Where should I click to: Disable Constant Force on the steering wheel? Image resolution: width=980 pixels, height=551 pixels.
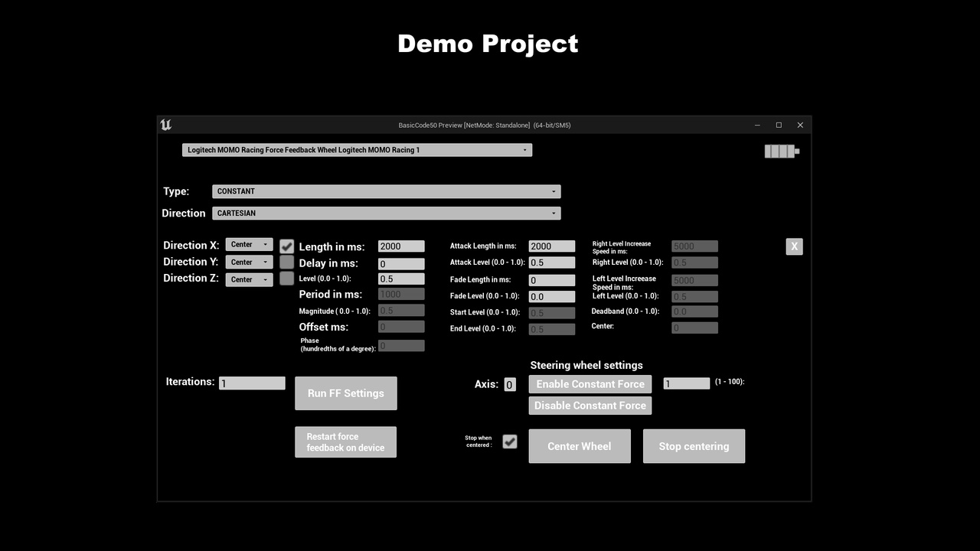[590, 405]
